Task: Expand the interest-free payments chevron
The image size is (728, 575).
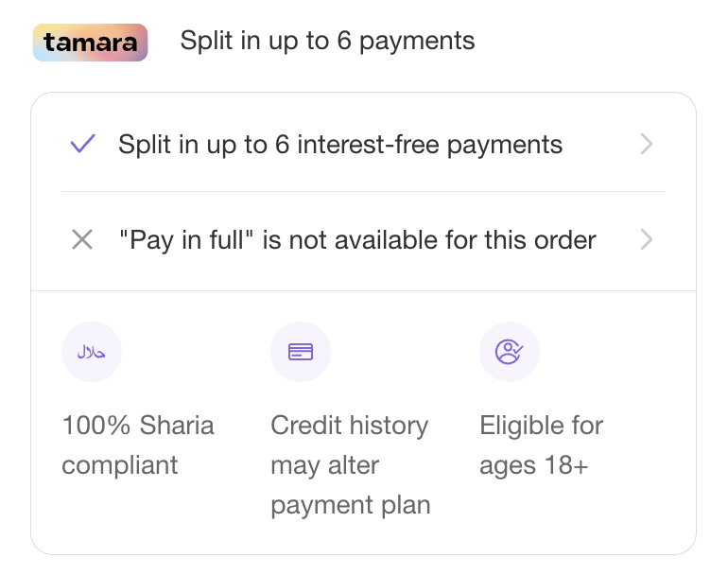Action: (x=647, y=145)
